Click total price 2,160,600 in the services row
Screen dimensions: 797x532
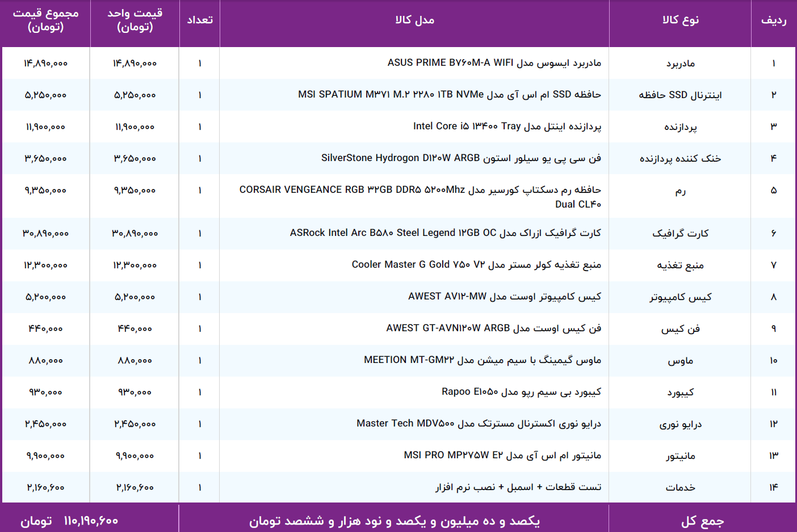46,488
